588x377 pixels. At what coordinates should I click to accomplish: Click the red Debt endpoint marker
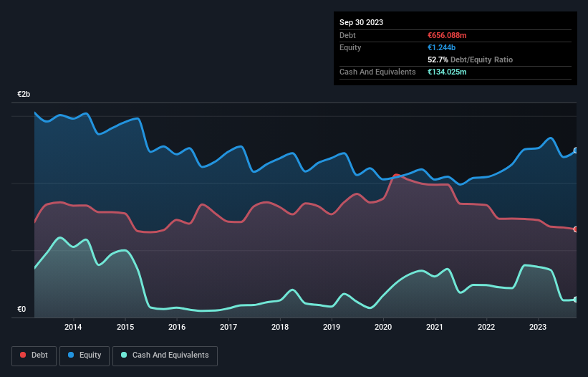[576, 229]
